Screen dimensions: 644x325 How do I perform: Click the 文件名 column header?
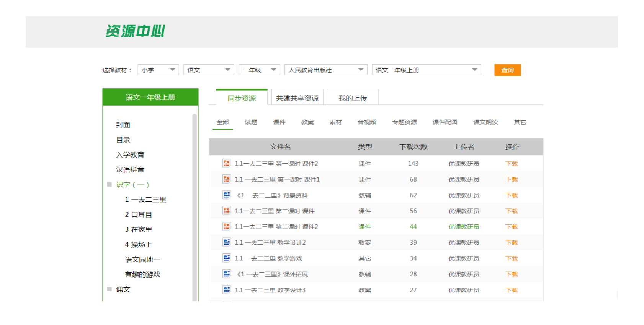280,147
